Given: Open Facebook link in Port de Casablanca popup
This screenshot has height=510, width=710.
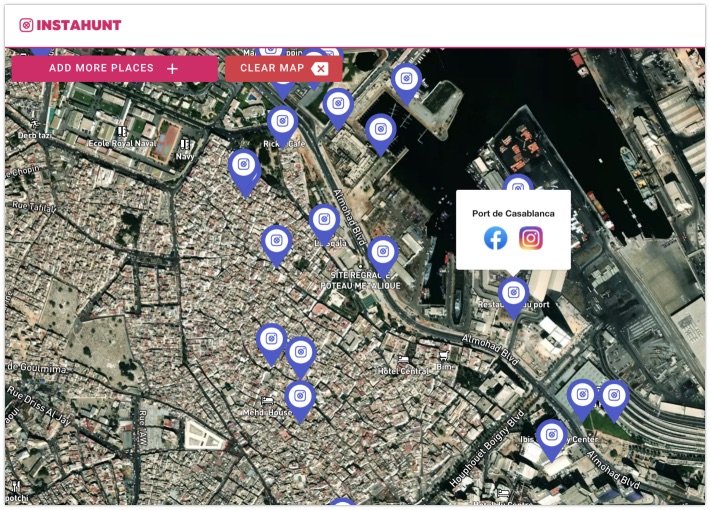Looking at the screenshot, I should tap(495, 238).
